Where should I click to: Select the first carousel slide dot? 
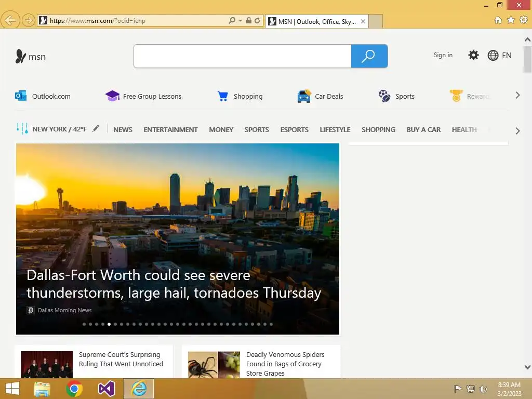[84, 324]
